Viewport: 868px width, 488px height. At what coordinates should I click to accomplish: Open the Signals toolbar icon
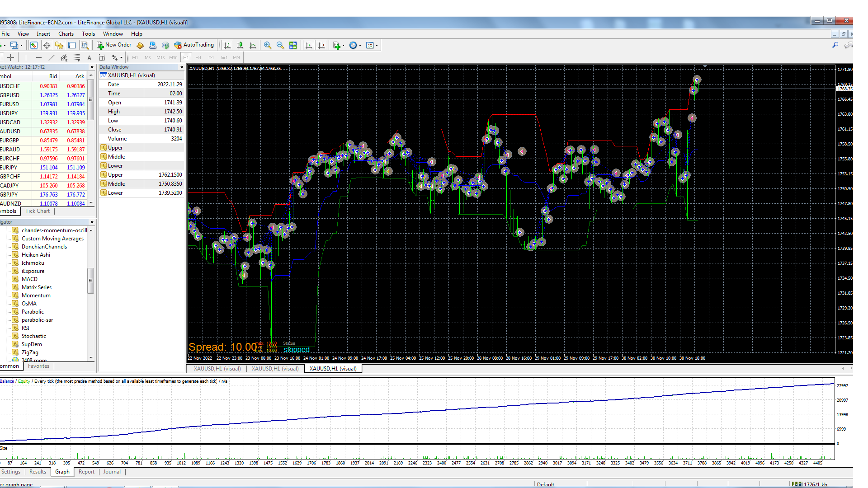click(165, 45)
